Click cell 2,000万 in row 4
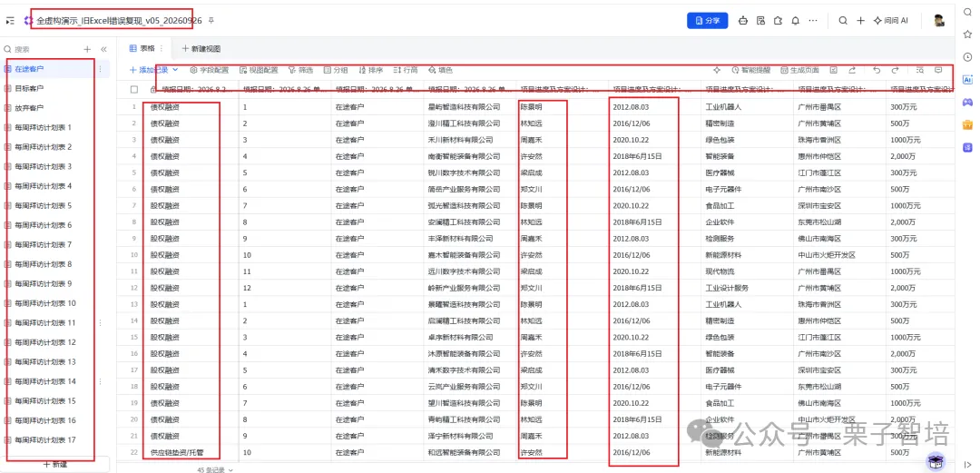This screenshot has width=980, height=473. [920, 156]
